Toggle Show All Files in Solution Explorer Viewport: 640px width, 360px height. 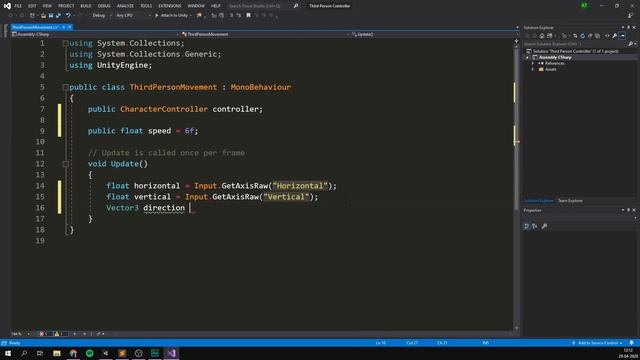coord(598,36)
